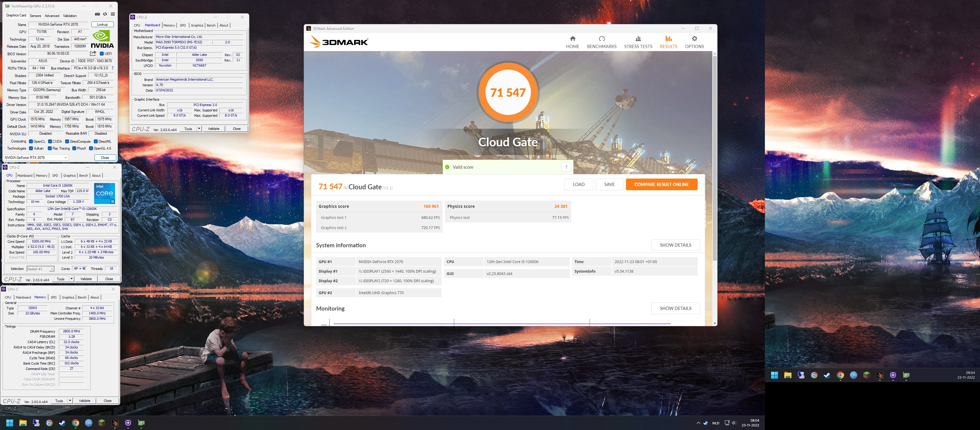Show details for Monitoring
Viewport: 980px width, 430px height.
(675, 308)
